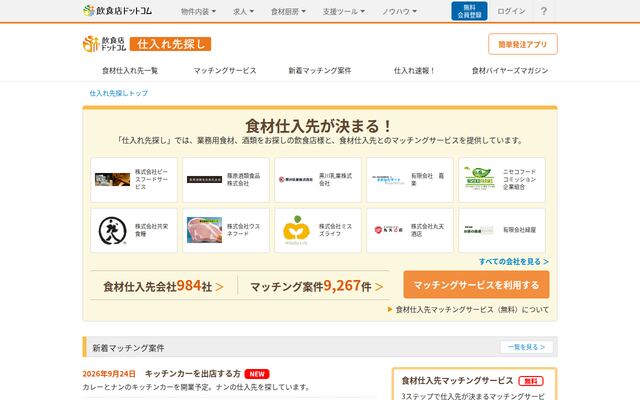The height and width of the screenshot is (400, 640).
Task: Click the 無料会員登録 blue button
Action: (x=469, y=11)
